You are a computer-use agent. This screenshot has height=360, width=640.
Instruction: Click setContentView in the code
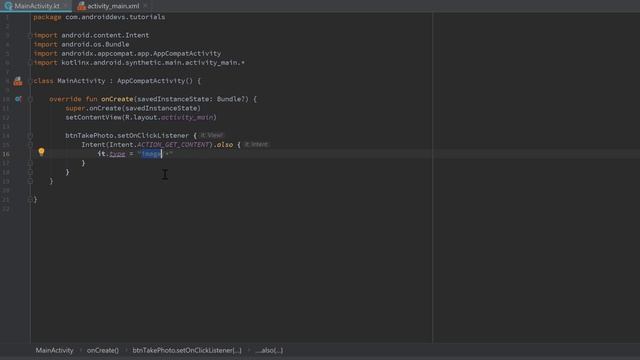coord(93,118)
